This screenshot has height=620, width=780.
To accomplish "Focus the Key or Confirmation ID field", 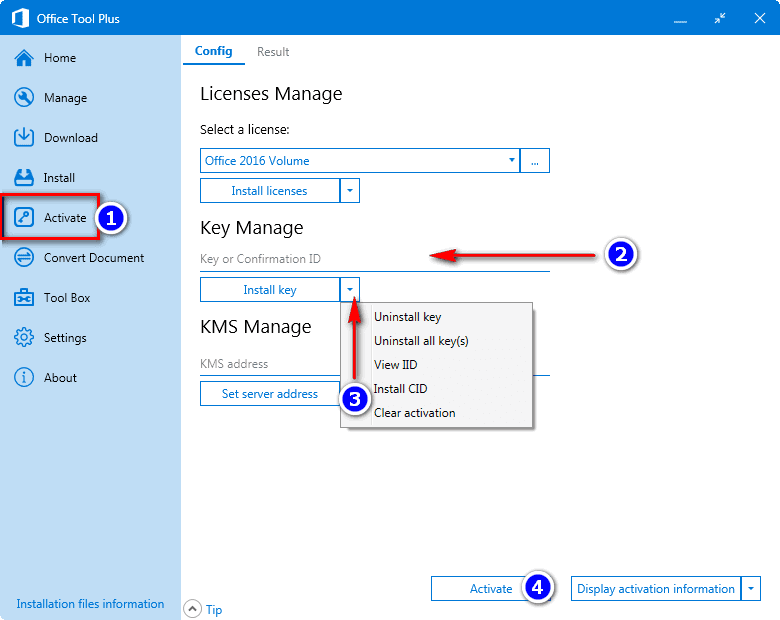I will pos(375,259).
